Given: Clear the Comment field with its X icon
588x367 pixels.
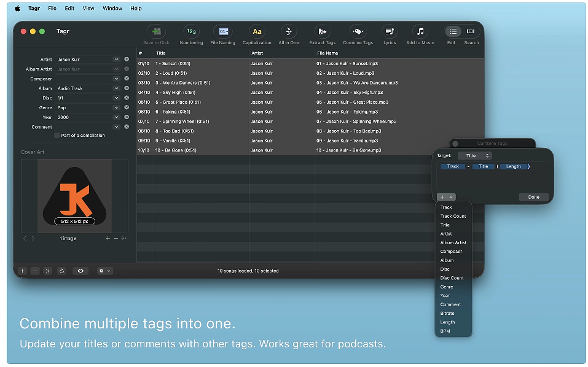Looking at the screenshot, I should 127,126.
